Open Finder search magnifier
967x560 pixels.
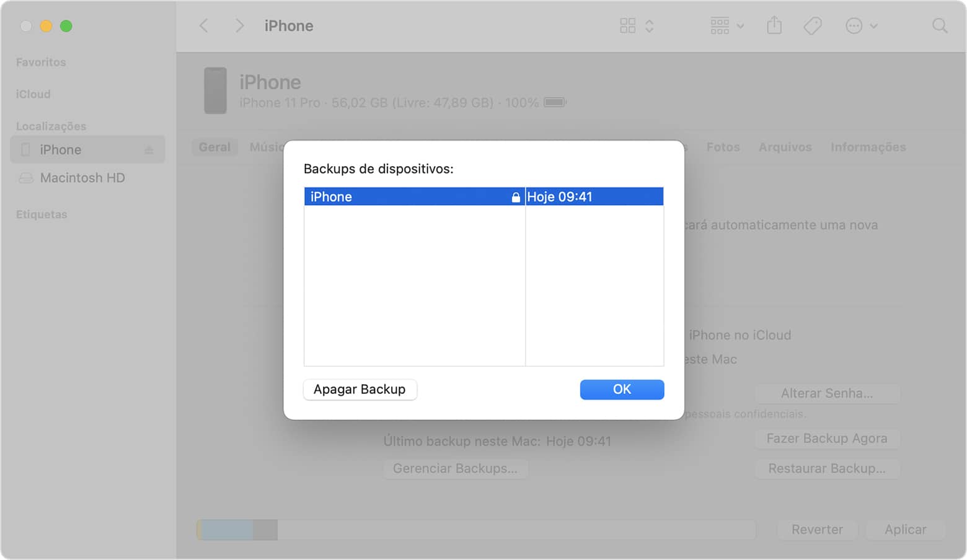(x=940, y=25)
